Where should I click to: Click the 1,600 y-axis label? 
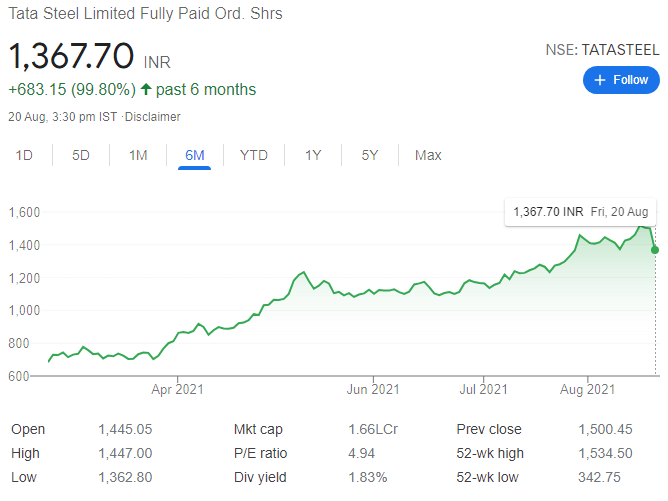click(24, 212)
